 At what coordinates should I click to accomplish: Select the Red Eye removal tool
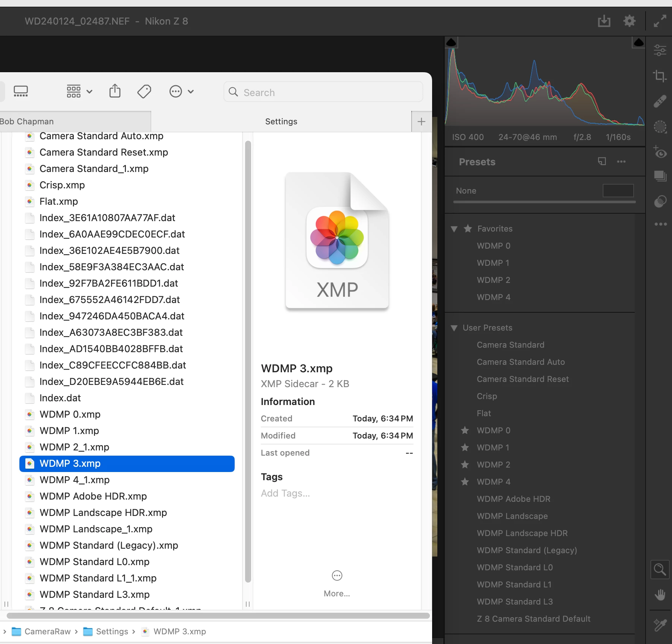tap(660, 152)
